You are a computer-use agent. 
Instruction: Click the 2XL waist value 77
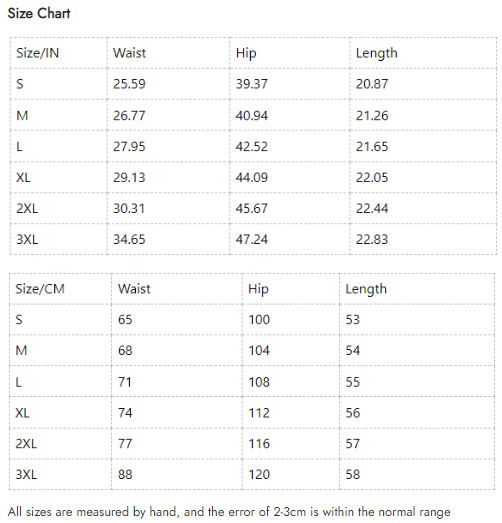coord(125,444)
